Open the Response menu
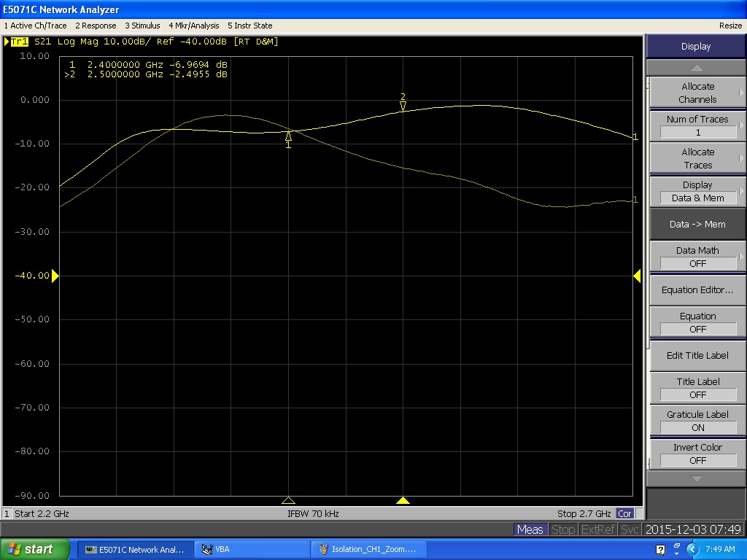The image size is (747, 560). 96,26
